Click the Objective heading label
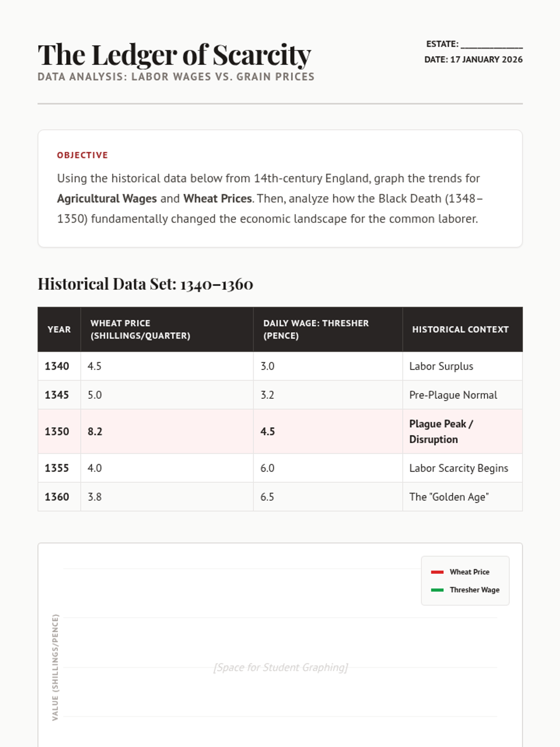Viewport: 560px width, 747px height. tap(83, 155)
